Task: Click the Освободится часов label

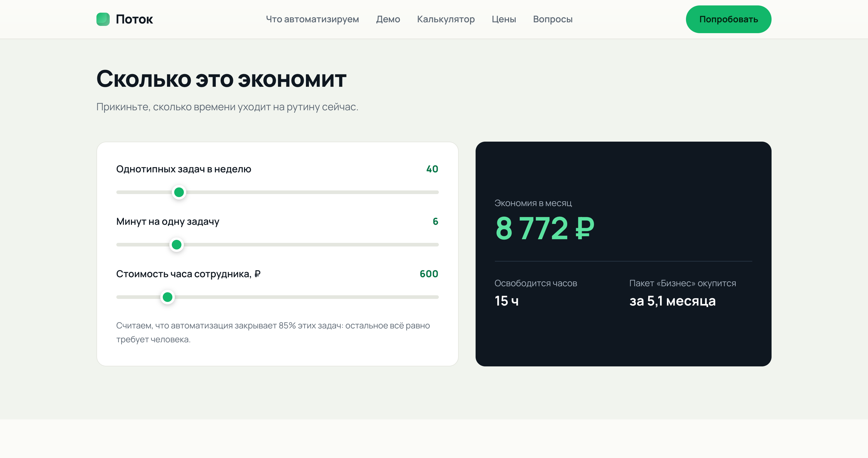Action: [x=536, y=283]
